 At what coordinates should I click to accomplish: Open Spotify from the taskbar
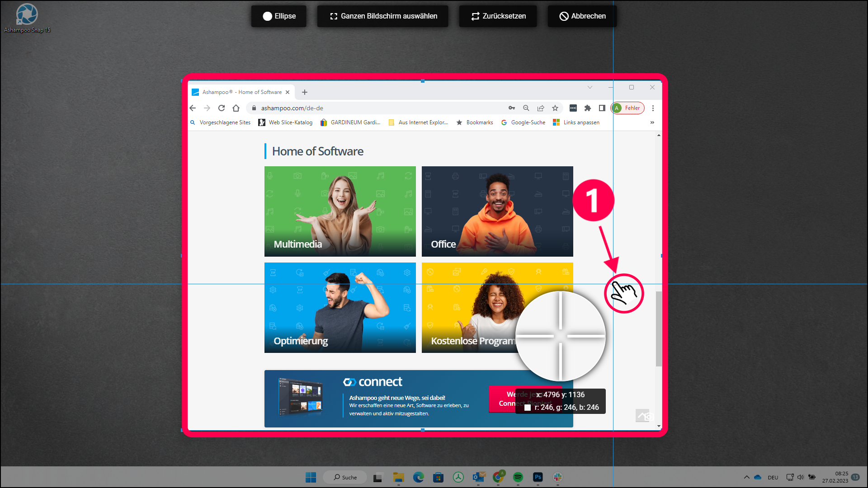click(x=518, y=477)
